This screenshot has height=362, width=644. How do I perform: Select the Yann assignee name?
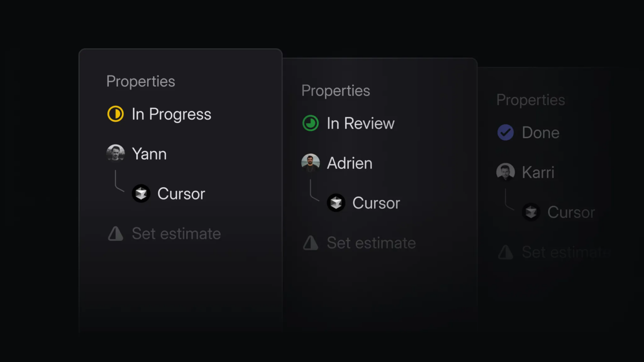[149, 154]
